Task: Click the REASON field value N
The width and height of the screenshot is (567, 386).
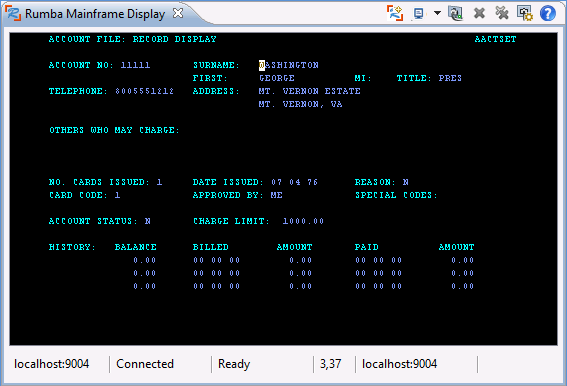Action: pos(406,182)
